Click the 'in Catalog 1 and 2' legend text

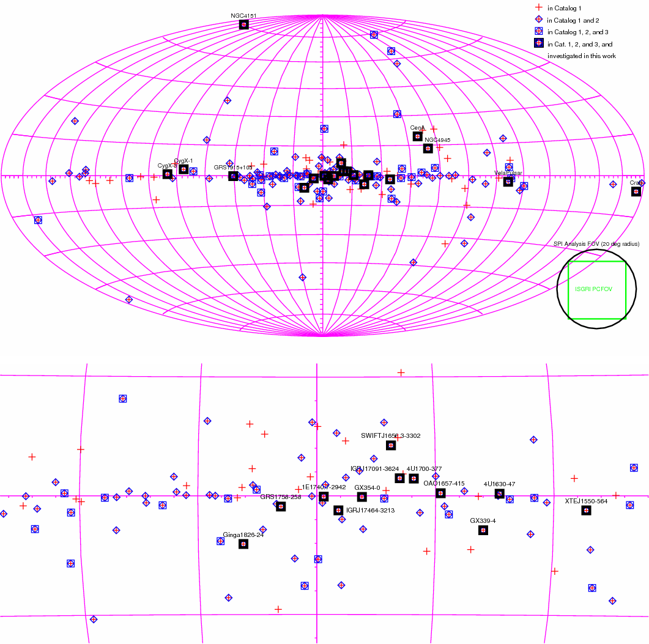coord(573,20)
